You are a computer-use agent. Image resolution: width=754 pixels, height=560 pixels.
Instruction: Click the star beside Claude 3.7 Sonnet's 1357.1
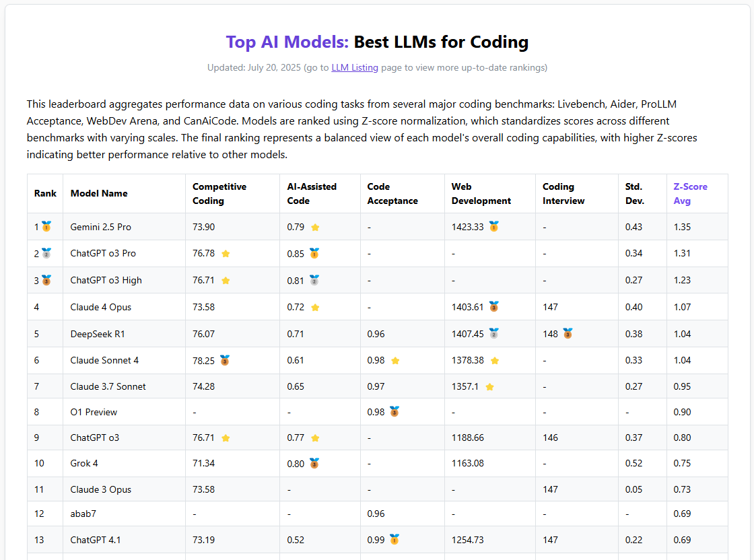489,387
